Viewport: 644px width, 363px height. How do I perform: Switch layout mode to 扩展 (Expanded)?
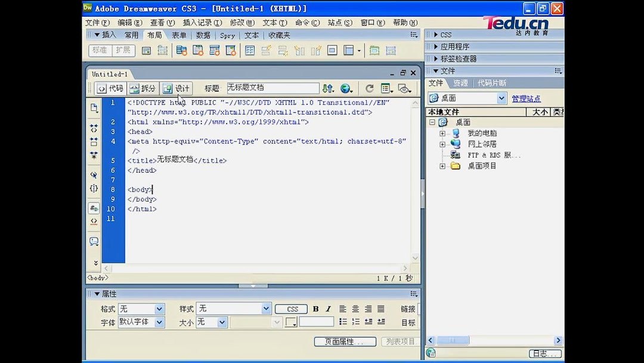[x=122, y=50]
